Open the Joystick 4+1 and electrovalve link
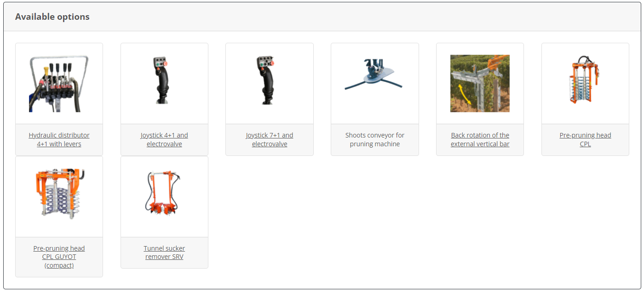644x293 pixels. pos(164,140)
